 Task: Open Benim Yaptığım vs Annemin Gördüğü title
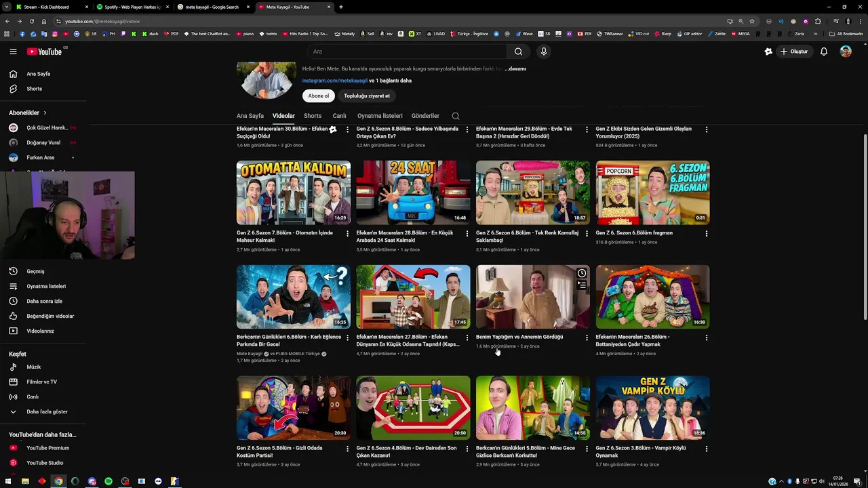pos(519,337)
